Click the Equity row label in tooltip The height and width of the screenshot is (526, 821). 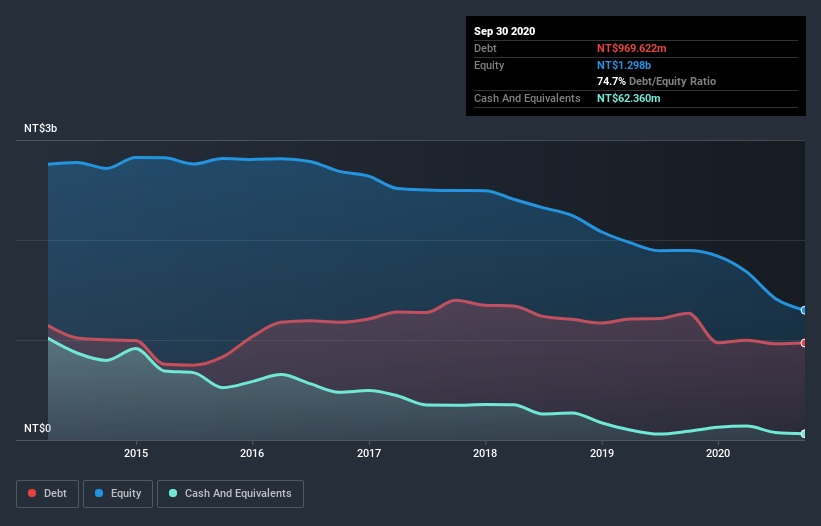click(x=489, y=65)
